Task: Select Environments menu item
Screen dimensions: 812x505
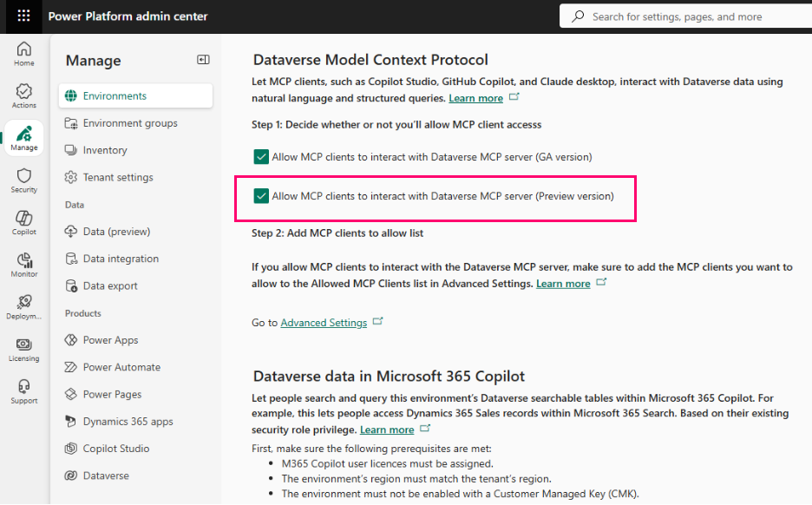Action: 135,95
